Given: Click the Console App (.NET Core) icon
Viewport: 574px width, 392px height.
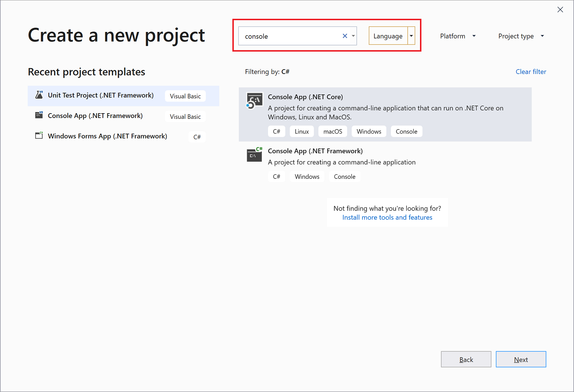Looking at the screenshot, I should [254, 101].
